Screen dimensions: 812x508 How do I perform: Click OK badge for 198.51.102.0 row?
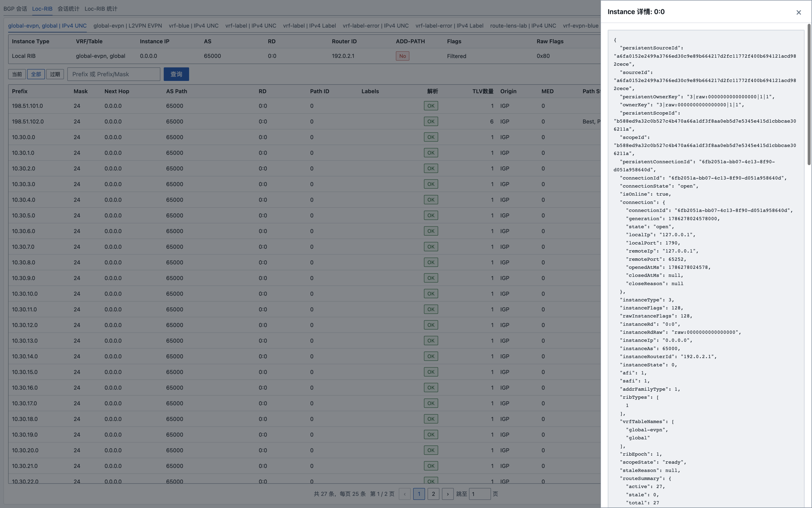431,121
